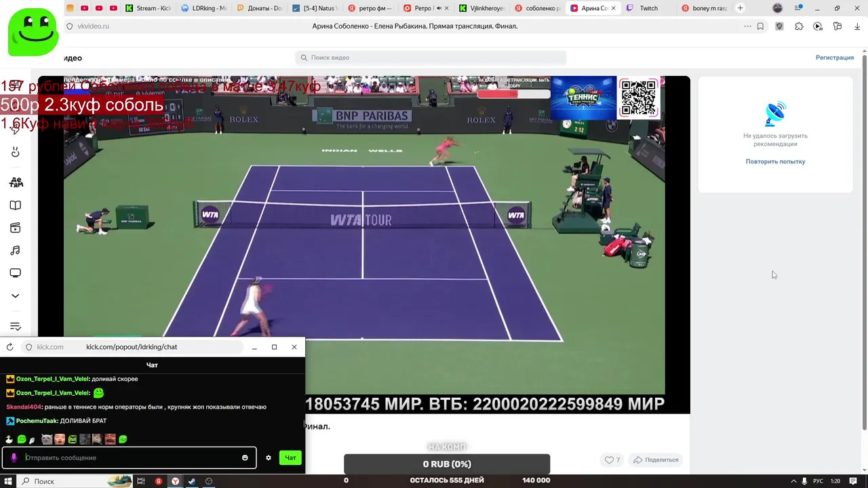Insert the goose emote from the emote row
868x488 pixels.
(x=9, y=439)
